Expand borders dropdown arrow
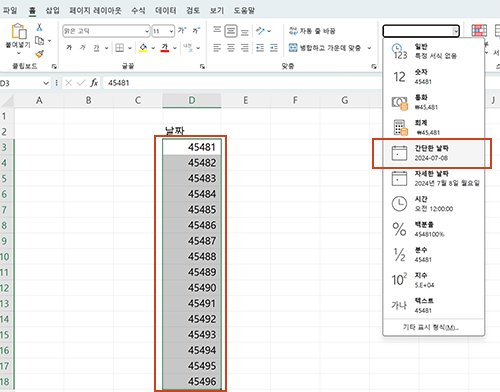This screenshot has width=500, height=392. pos(130,48)
